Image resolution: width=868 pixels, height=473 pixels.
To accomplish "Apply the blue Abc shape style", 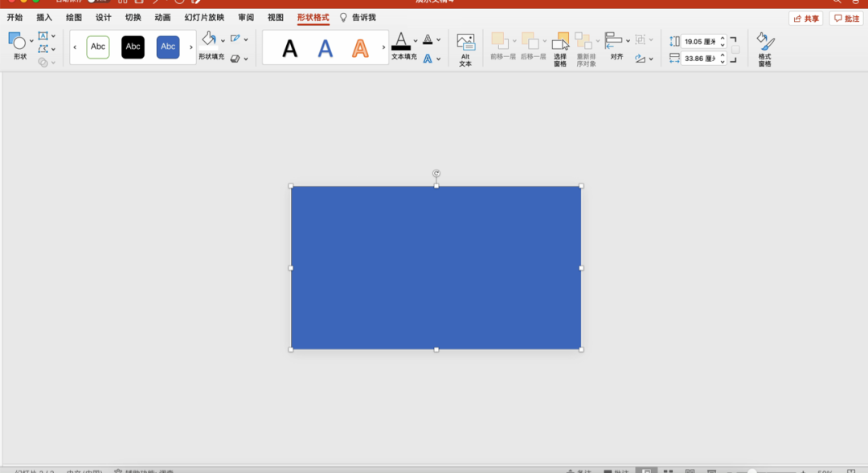I will [x=168, y=47].
